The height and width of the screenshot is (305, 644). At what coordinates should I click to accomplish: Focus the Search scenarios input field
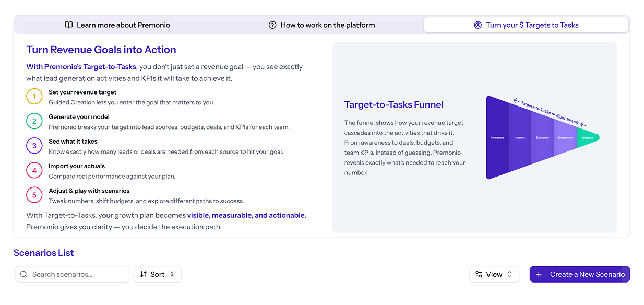(x=78, y=274)
